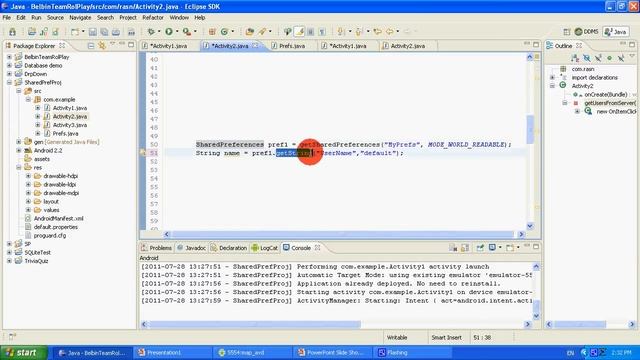Click the New Java Package icon
This screenshot has height=360, width=640.
212,31
